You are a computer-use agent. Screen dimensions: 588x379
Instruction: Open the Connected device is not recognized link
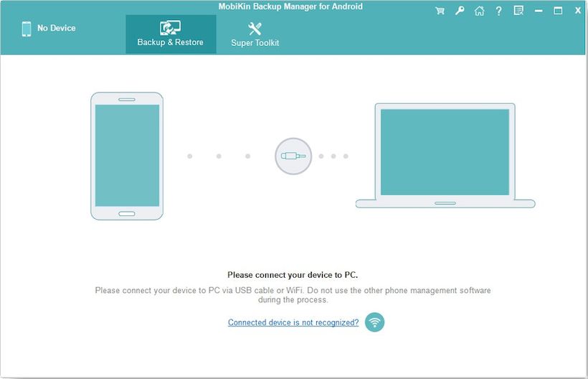pos(293,322)
